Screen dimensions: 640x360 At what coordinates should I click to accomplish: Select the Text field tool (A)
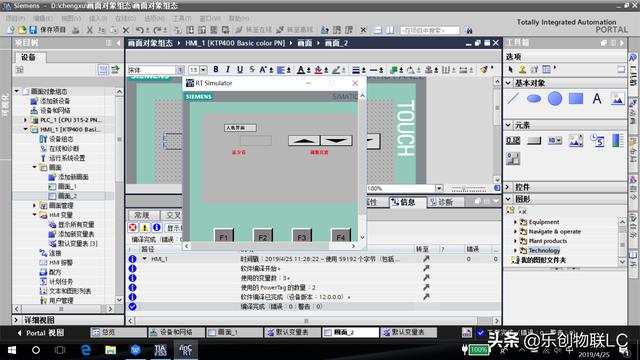coord(597,98)
